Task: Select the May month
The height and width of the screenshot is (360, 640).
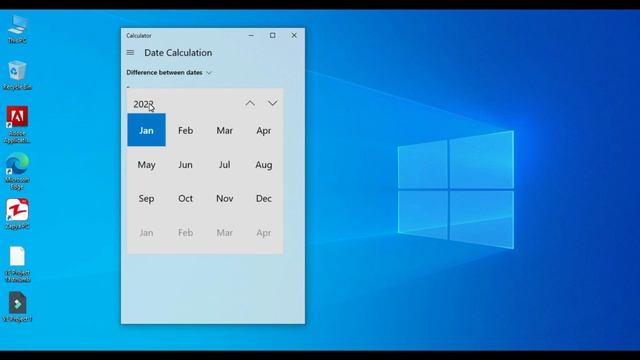Action: pos(146,164)
